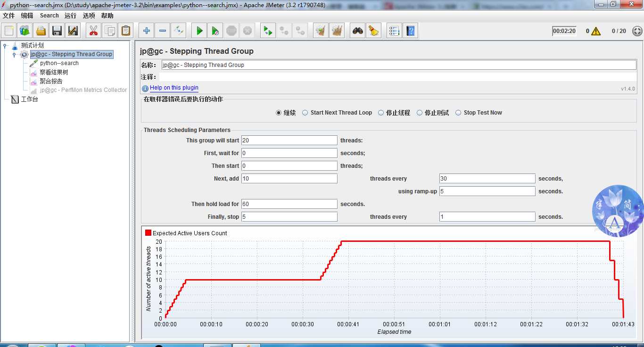Cut selection with scissors icon
Screen dimensions: 644x347
93,31
